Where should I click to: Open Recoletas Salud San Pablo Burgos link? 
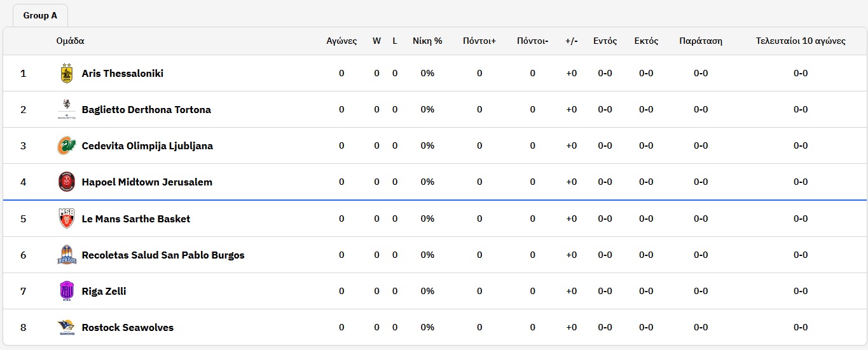[x=163, y=255]
